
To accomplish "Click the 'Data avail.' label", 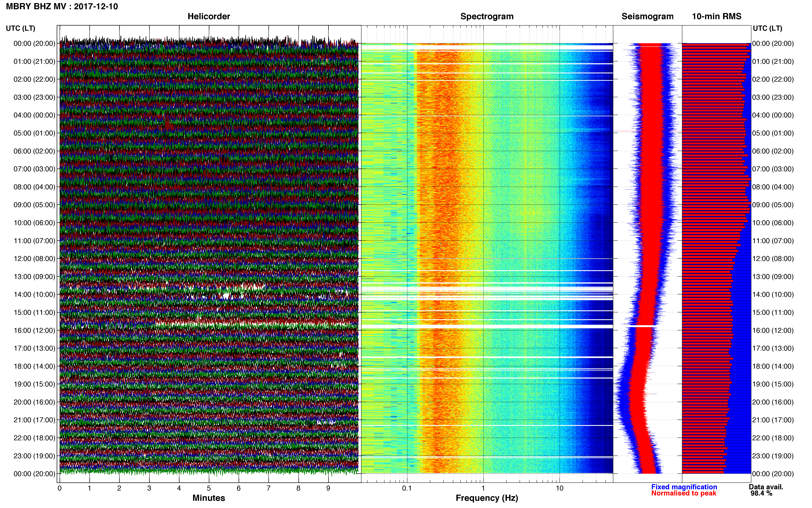I will [x=766, y=487].
